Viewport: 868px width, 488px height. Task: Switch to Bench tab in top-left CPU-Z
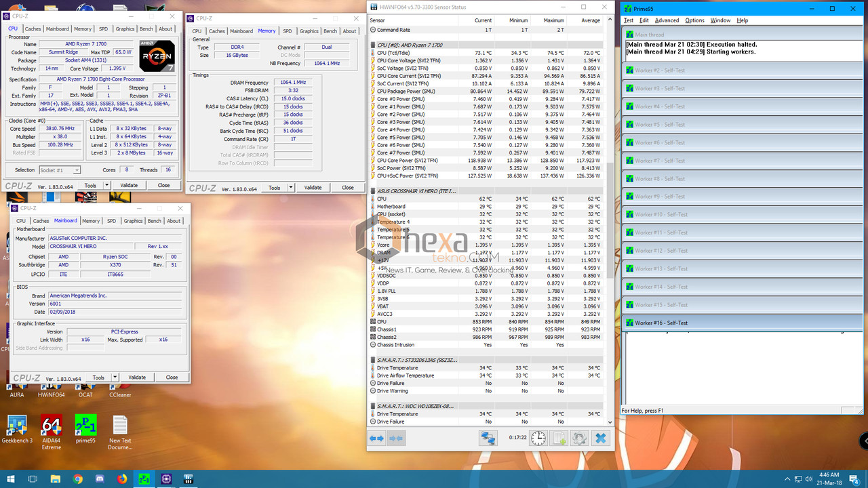(146, 29)
